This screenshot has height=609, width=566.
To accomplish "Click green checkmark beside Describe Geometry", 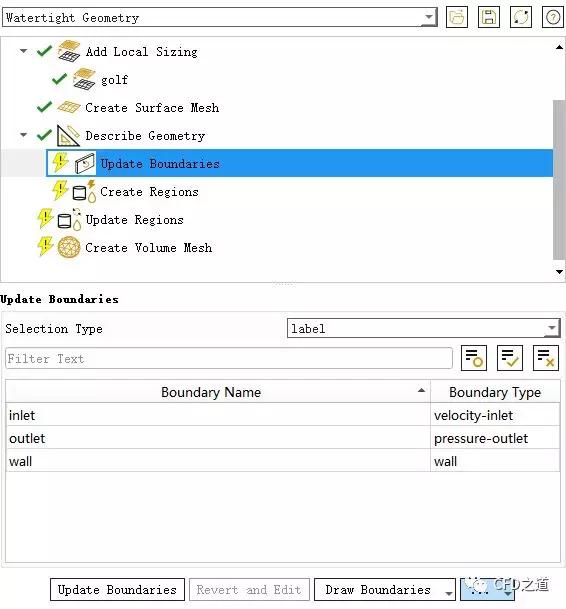I will [44, 135].
